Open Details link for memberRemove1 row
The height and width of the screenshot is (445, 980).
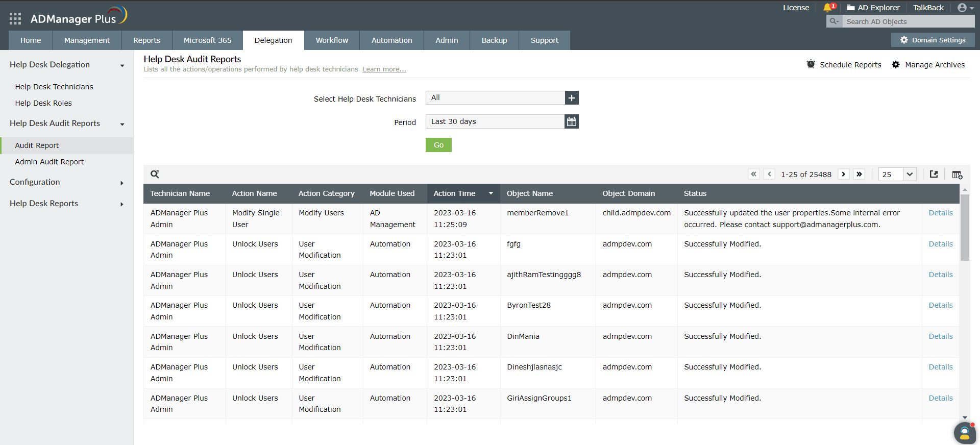940,213
